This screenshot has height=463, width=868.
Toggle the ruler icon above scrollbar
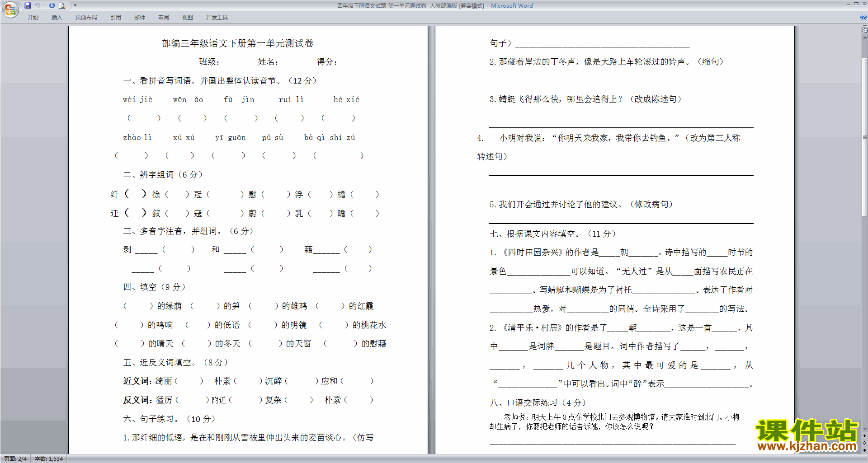tap(865, 30)
